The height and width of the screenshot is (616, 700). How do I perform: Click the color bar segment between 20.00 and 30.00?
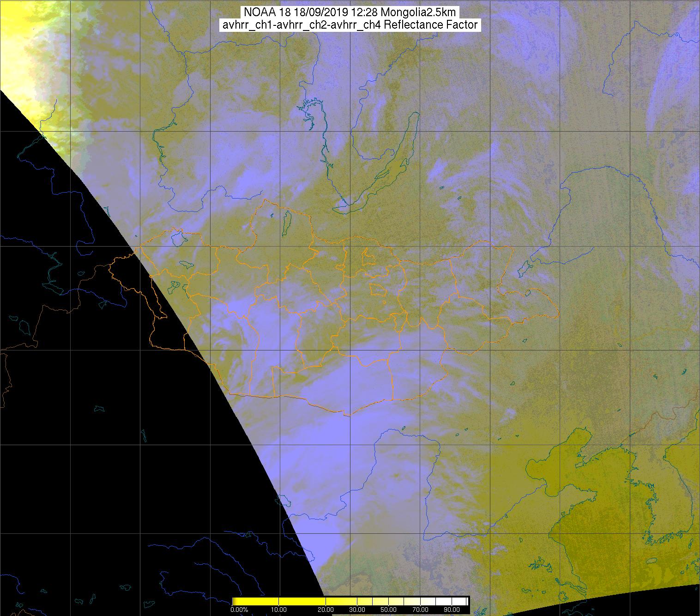(x=341, y=601)
